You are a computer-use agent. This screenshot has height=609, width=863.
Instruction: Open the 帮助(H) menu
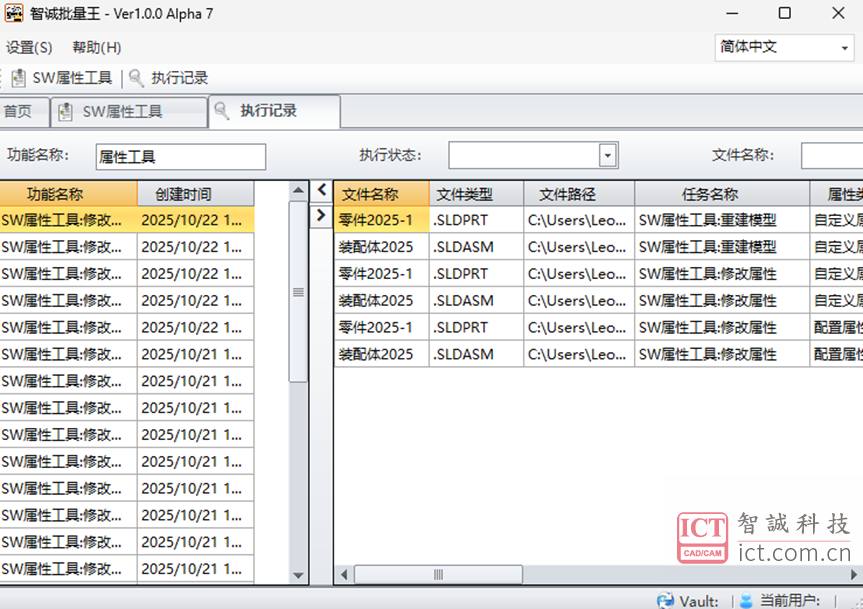point(97,47)
